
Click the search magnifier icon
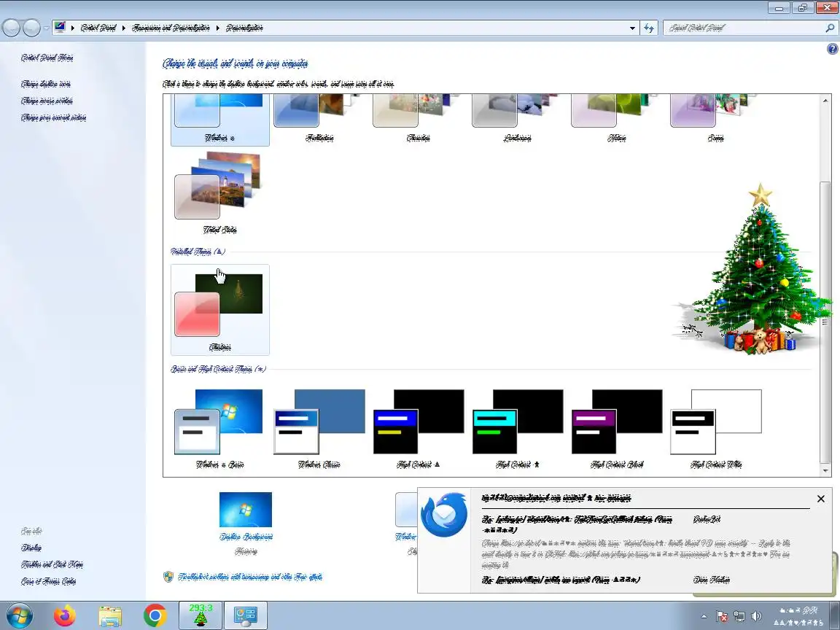coord(830,28)
